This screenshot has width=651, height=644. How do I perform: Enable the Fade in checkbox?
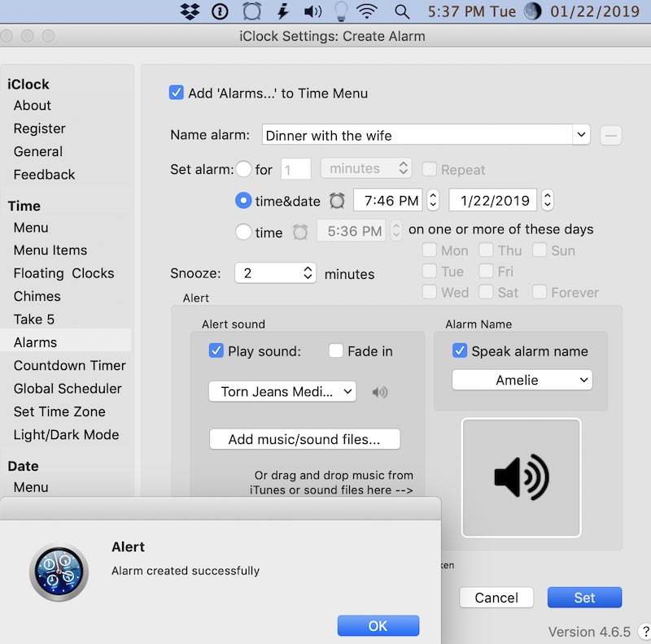click(x=335, y=350)
